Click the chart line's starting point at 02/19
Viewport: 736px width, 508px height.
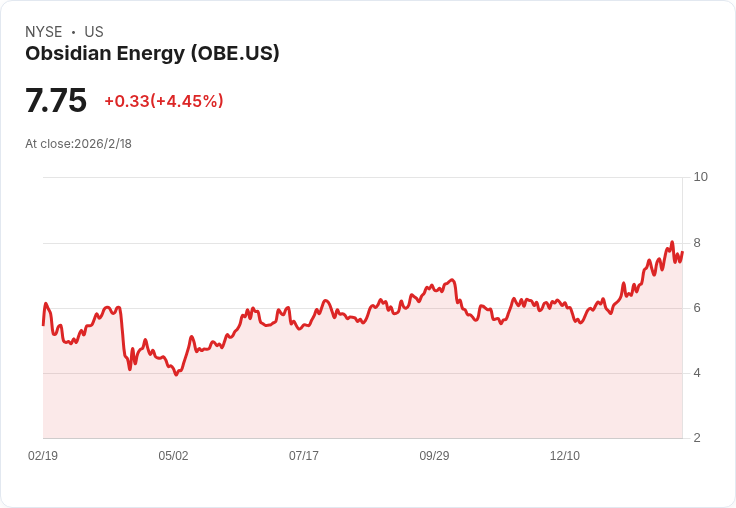[x=43, y=325]
